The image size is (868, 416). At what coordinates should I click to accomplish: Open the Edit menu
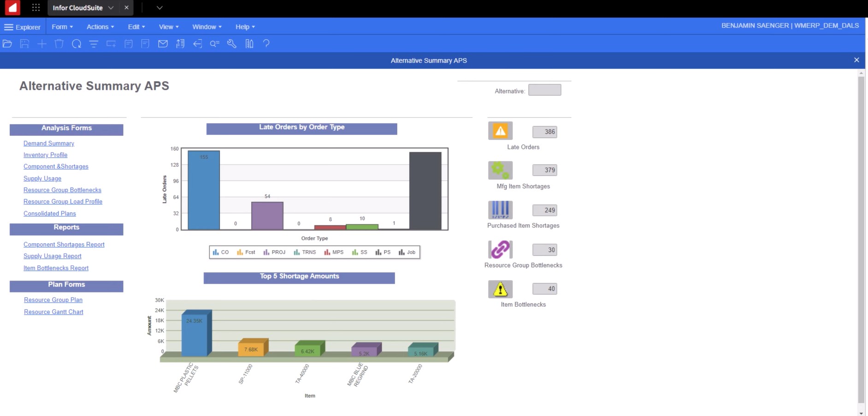136,27
